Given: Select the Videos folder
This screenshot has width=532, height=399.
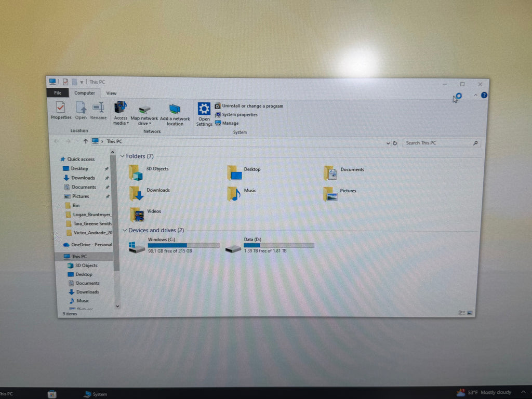Looking at the screenshot, I should [145, 215].
